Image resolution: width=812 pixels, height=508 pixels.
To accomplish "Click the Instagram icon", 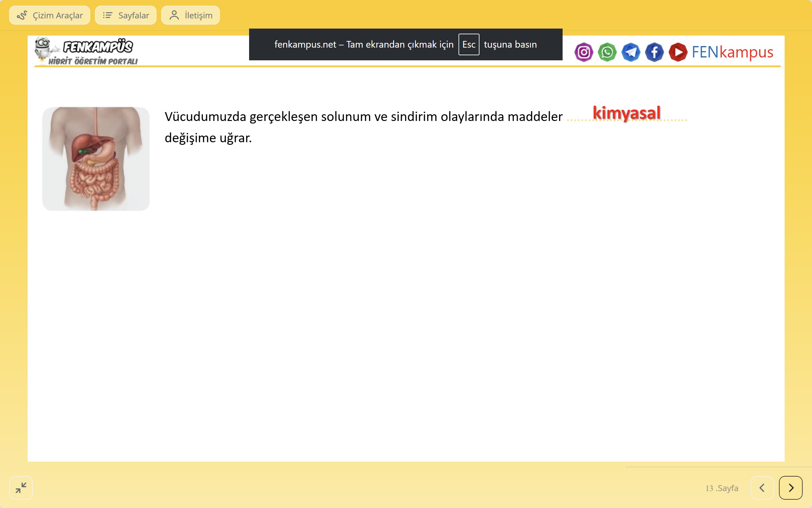I will (x=584, y=52).
